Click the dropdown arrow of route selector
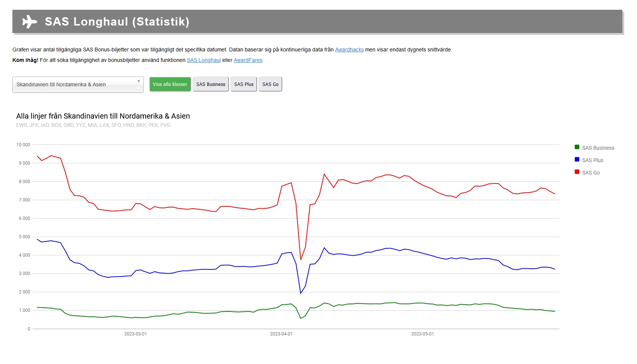The image size is (637, 364). 139,81
